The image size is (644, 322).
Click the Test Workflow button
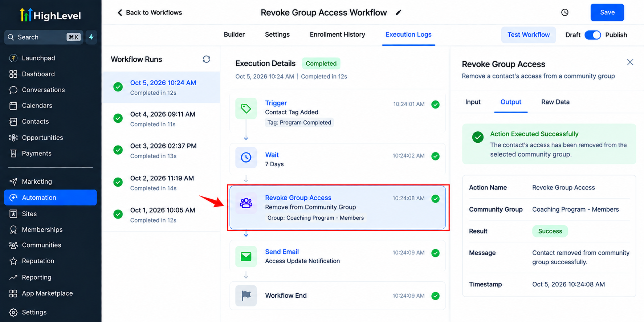point(528,35)
